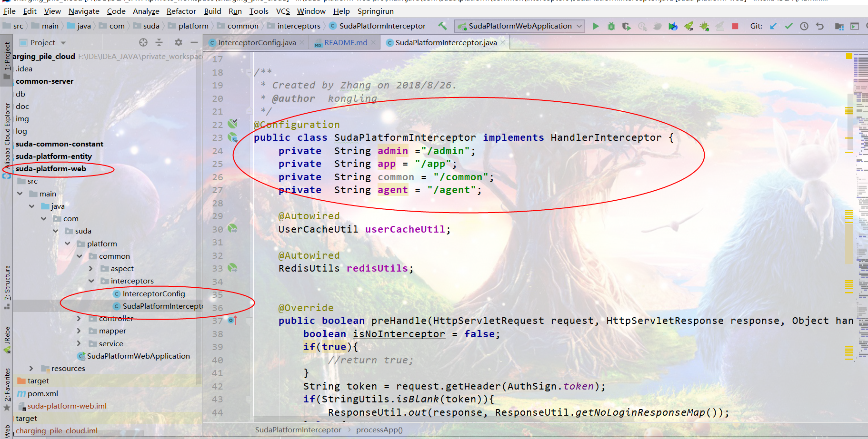
Task: Toggle the 1: Project tool window
Action: [7, 59]
